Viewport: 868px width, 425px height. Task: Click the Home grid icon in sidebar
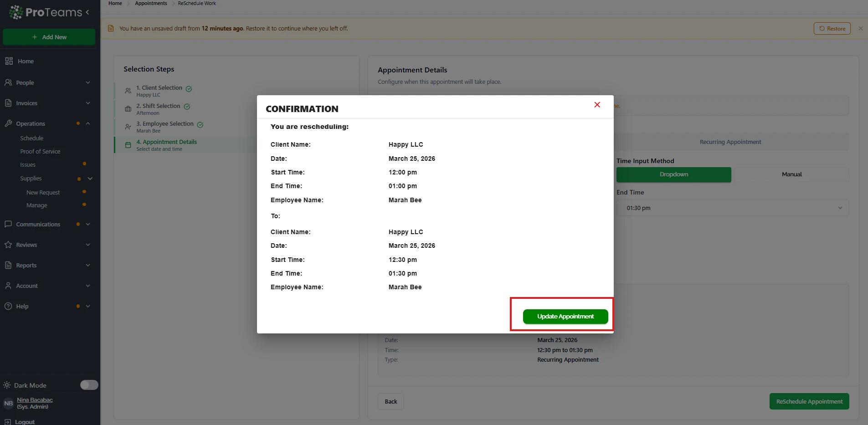pyautogui.click(x=9, y=61)
